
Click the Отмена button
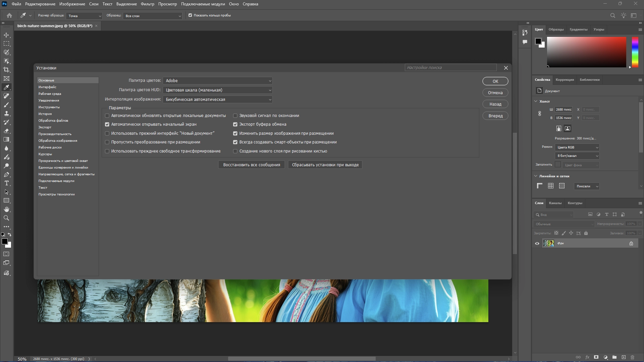495,93
